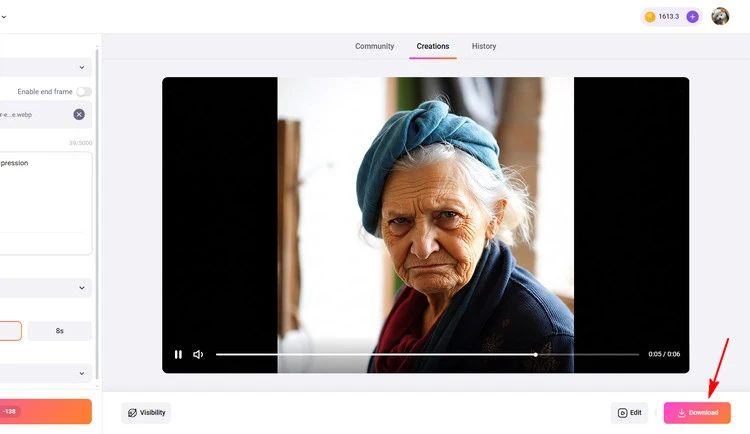Switch to the Community tab
The image size is (750, 434).
tap(374, 46)
